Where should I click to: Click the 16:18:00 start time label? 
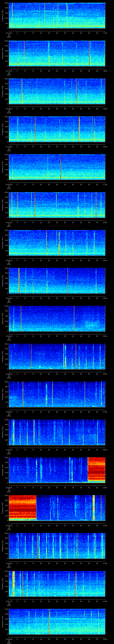coord(9,109)
